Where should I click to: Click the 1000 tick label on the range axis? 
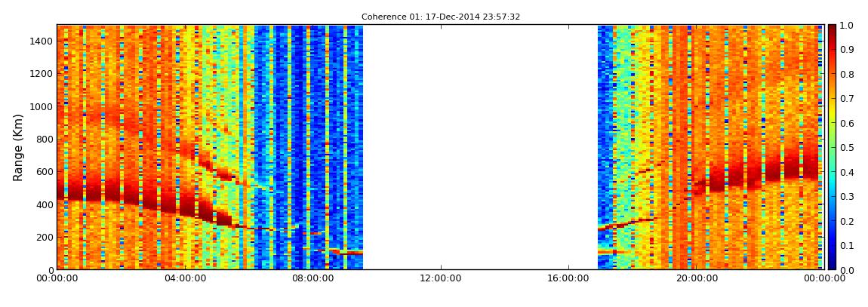(x=42, y=106)
